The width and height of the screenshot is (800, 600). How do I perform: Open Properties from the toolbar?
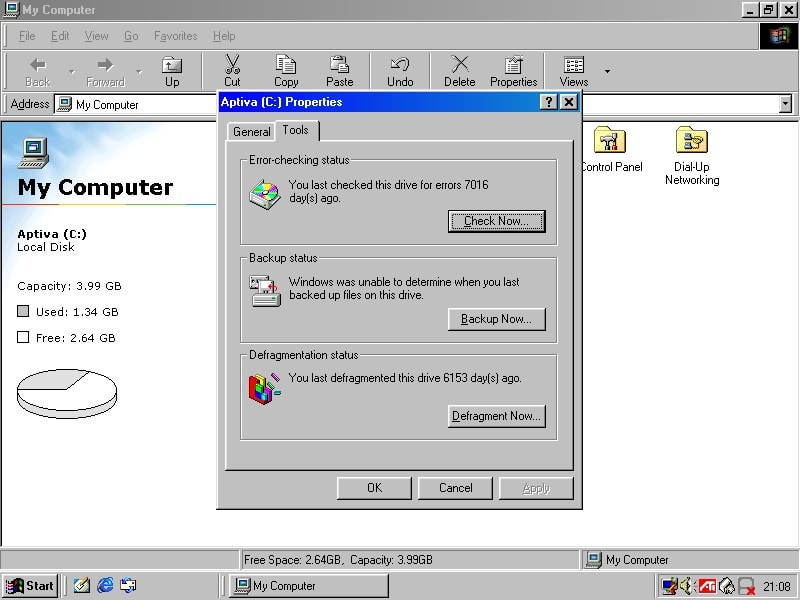pos(513,71)
